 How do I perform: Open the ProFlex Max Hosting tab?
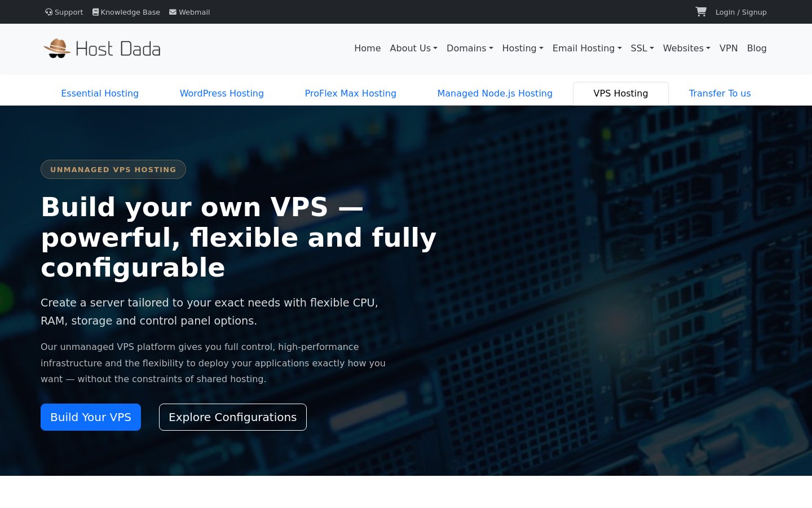point(351,94)
